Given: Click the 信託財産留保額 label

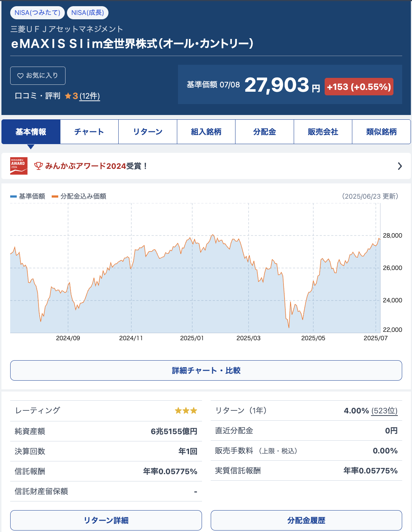Looking at the screenshot, I should (x=41, y=492).
